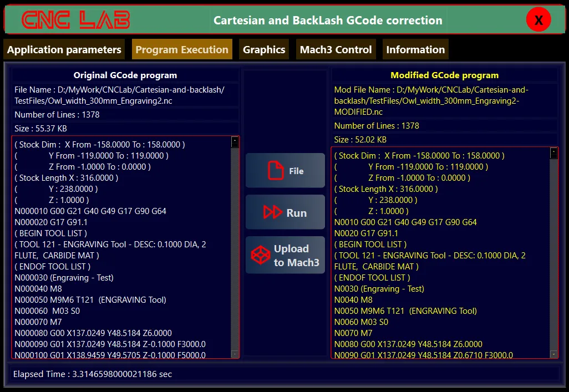Close the app with red X button
The width and height of the screenshot is (569, 392).
click(538, 21)
